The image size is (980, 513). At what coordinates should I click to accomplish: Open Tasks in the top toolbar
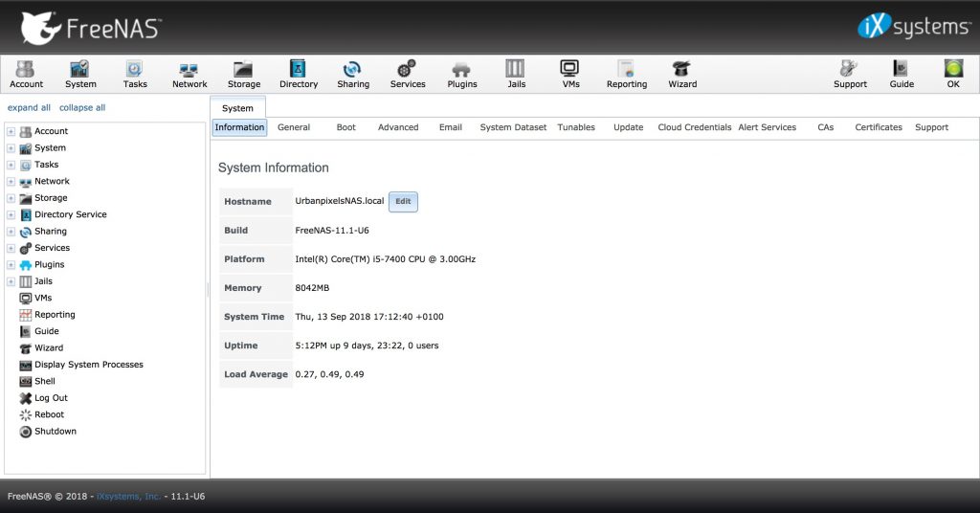click(135, 75)
